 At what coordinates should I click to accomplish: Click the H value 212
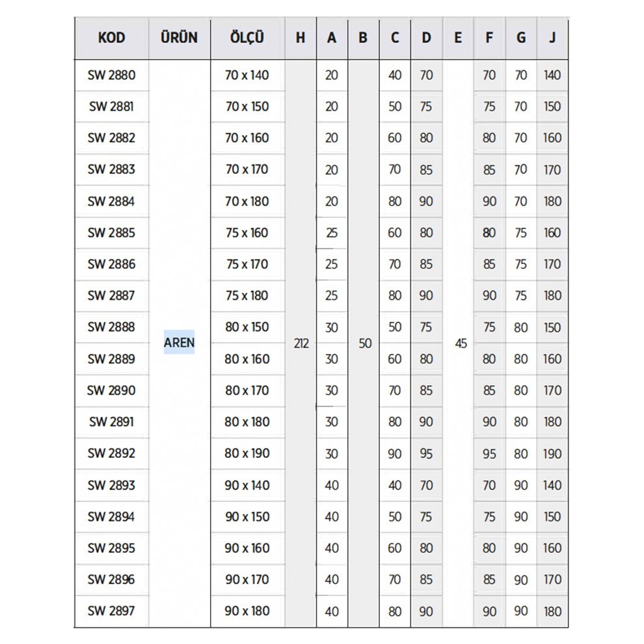[301, 343]
